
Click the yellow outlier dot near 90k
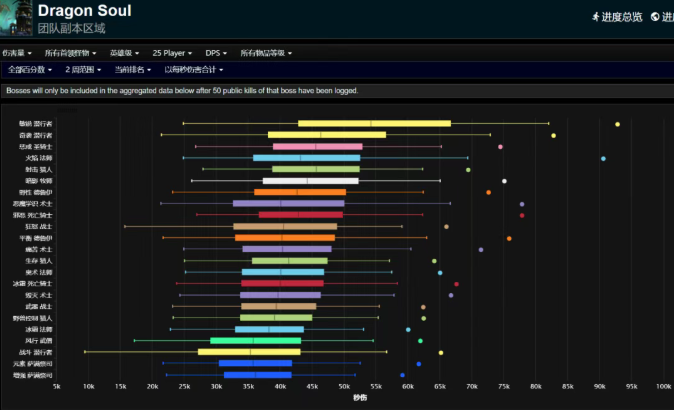(x=617, y=124)
